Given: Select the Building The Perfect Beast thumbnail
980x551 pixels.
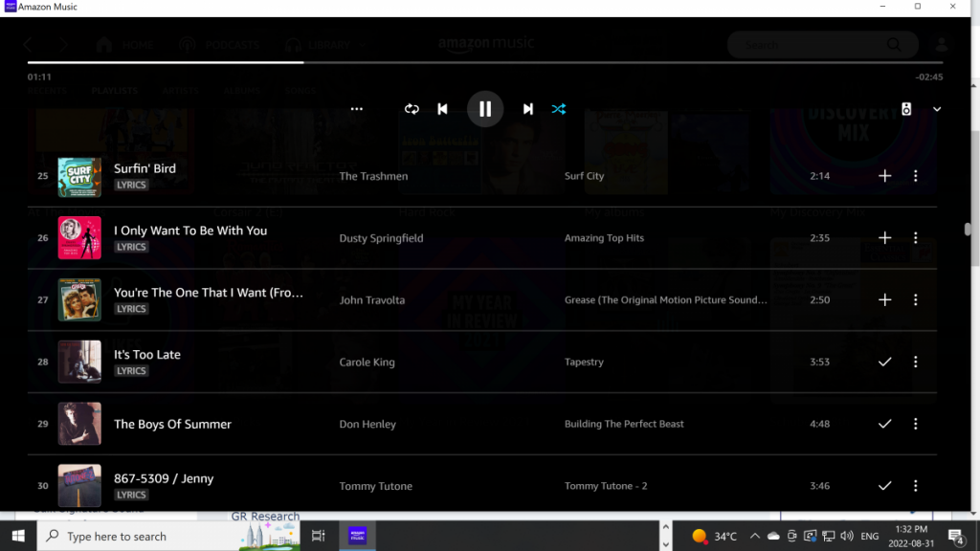Looking at the screenshot, I should 79,424.
